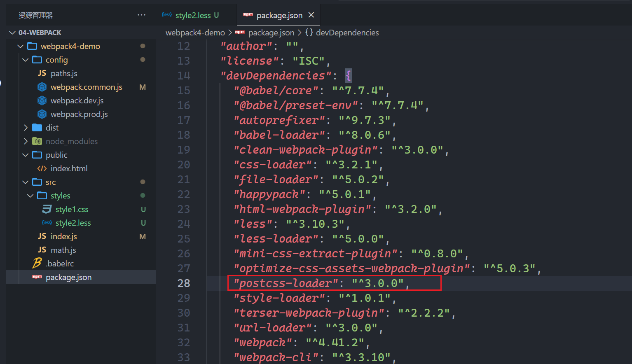Open the .babelrc file

click(60, 264)
